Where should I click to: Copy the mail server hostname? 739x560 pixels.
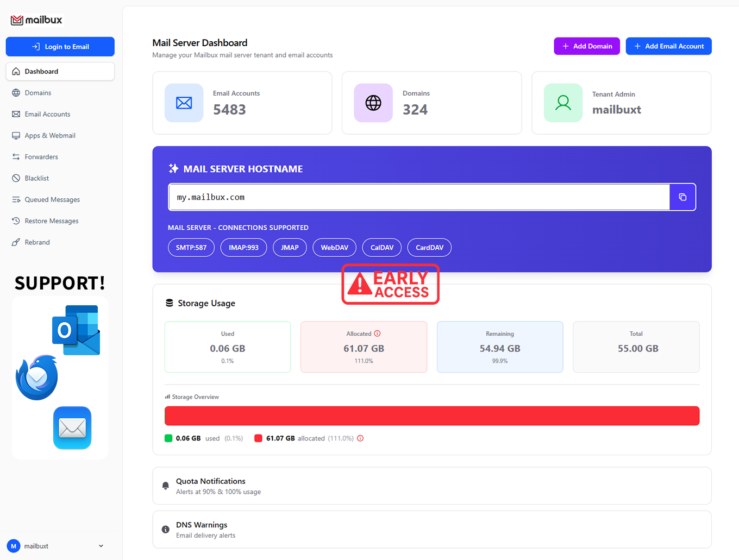coord(682,197)
